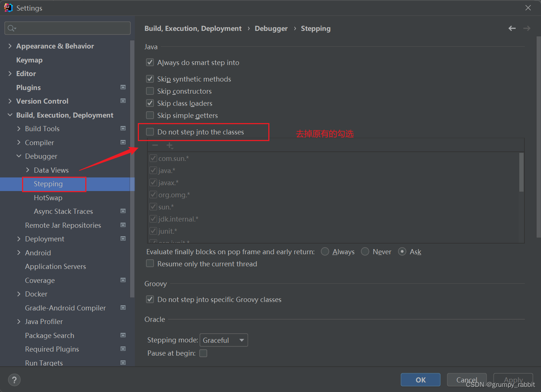Click the settings tree vertical scrollbar

click(x=132, y=169)
